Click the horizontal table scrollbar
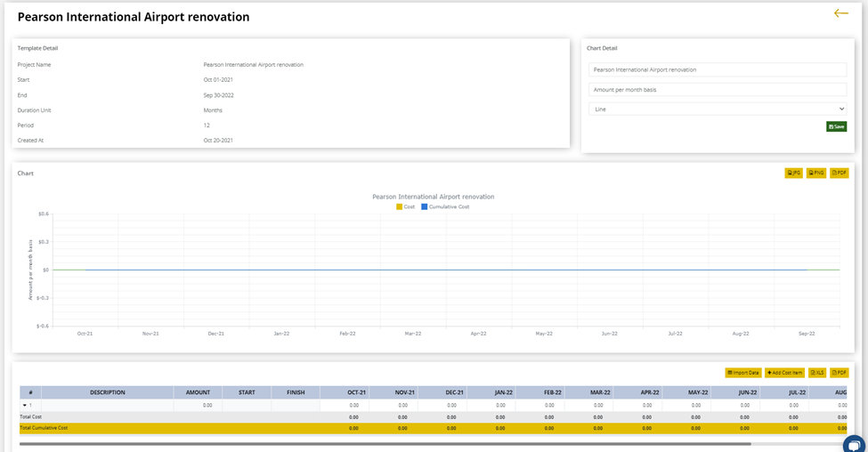868x452 pixels. (385, 444)
